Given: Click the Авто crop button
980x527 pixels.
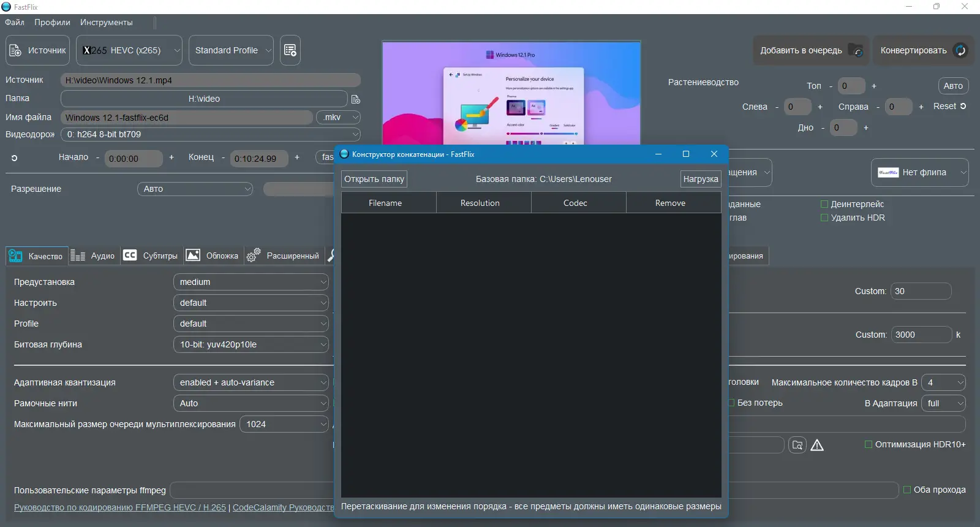Looking at the screenshot, I should point(953,86).
